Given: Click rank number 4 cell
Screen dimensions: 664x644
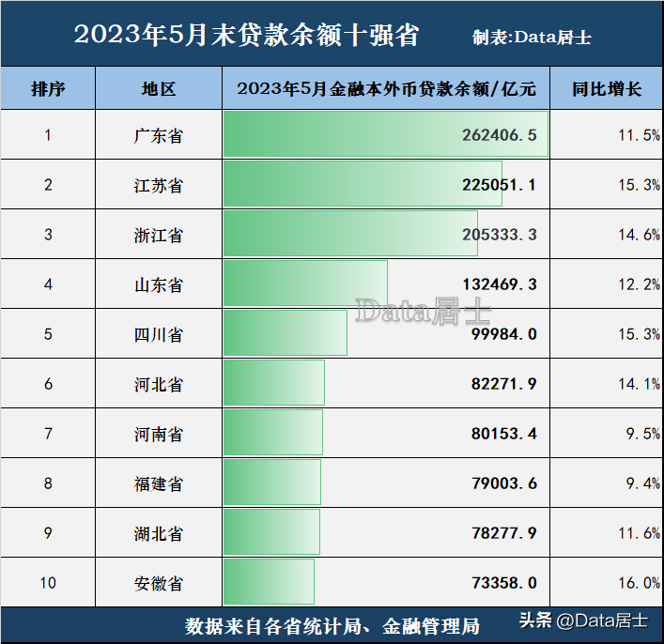Looking at the screenshot, I should click(48, 284).
